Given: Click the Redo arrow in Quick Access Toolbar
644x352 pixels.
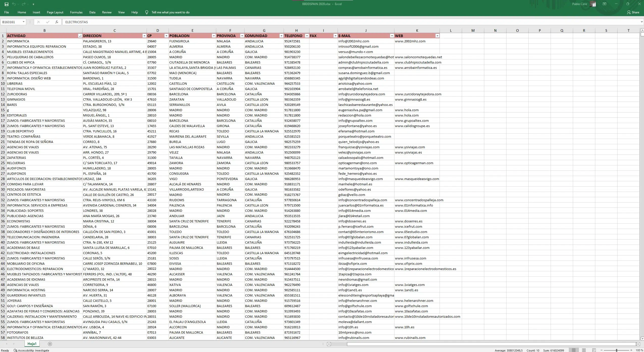Looking at the screenshot, I should tap(23, 4).
